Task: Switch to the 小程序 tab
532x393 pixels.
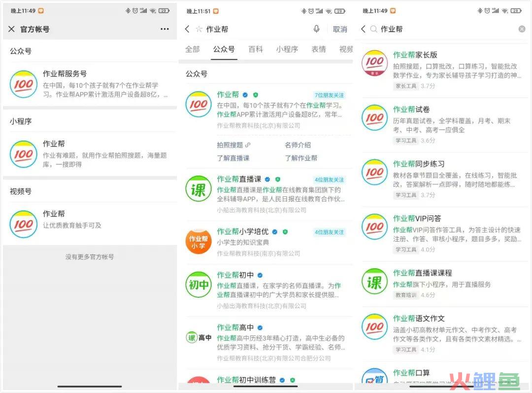Action: pyautogui.click(x=287, y=49)
